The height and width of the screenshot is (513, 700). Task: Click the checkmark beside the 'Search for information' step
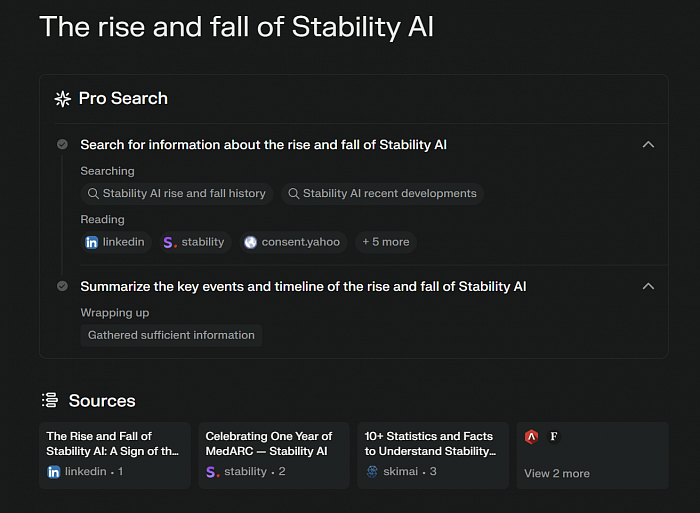[x=62, y=144]
